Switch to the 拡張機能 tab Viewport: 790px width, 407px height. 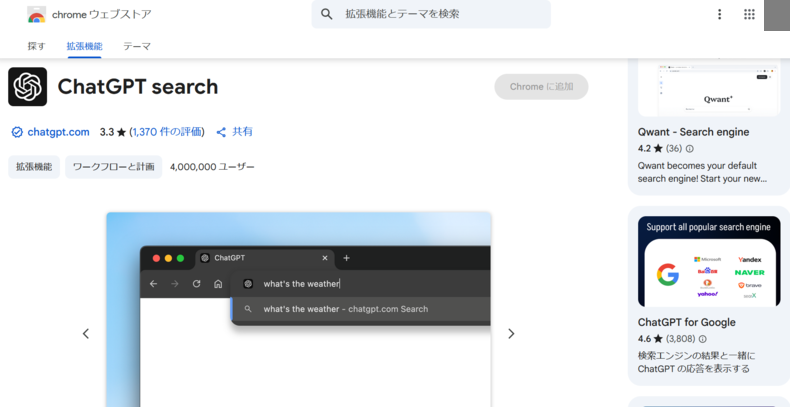coord(84,46)
